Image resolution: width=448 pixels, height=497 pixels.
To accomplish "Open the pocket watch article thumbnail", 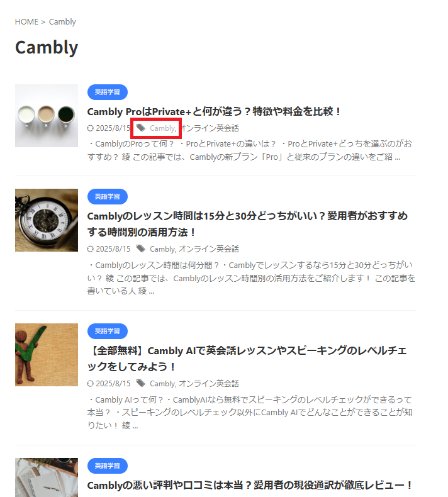I will (47, 220).
